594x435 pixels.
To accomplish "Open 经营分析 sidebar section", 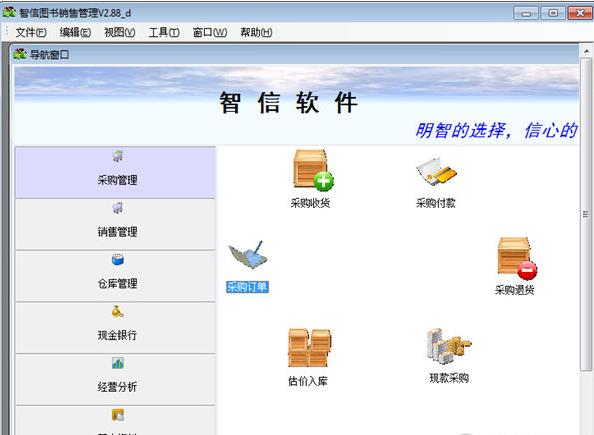I will 116,380.
